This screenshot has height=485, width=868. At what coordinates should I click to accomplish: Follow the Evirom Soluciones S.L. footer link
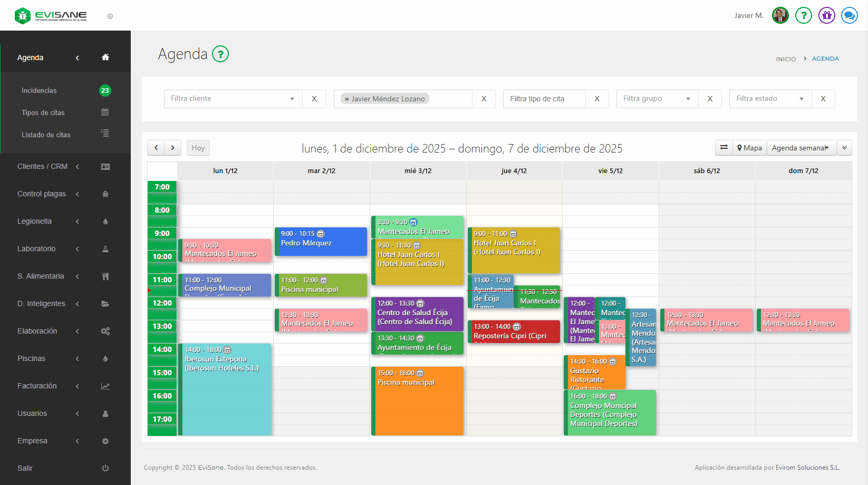[x=807, y=468]
